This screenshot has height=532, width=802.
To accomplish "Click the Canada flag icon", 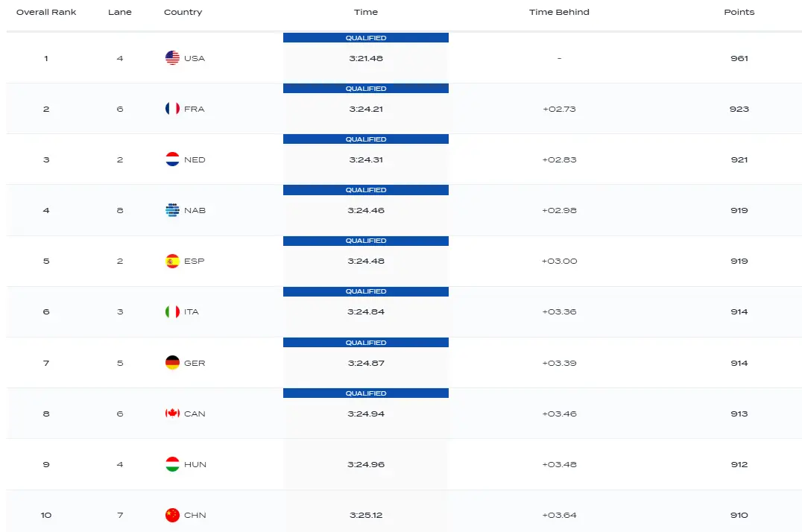I will (x=172, y=414).
